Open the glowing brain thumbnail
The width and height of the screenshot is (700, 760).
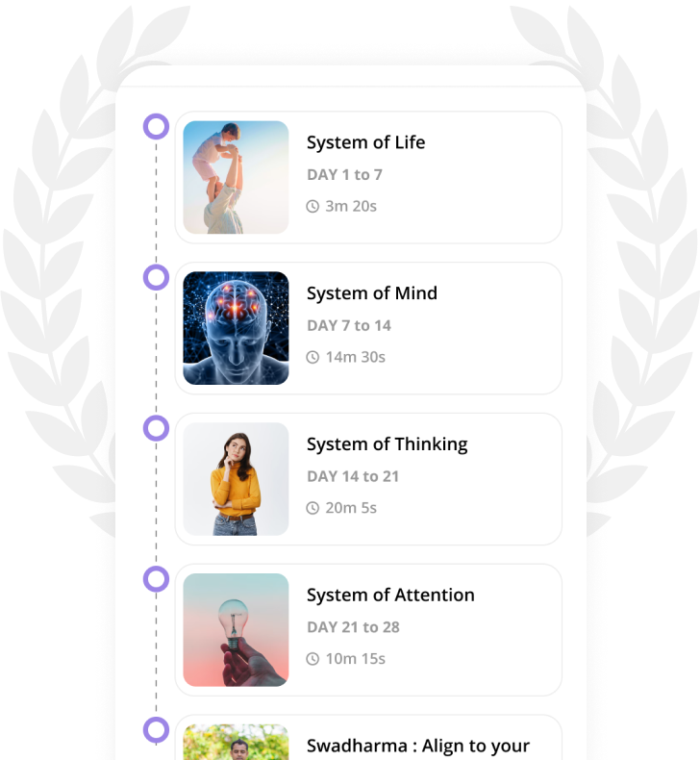pyautogui.click(x=236, y=328)
